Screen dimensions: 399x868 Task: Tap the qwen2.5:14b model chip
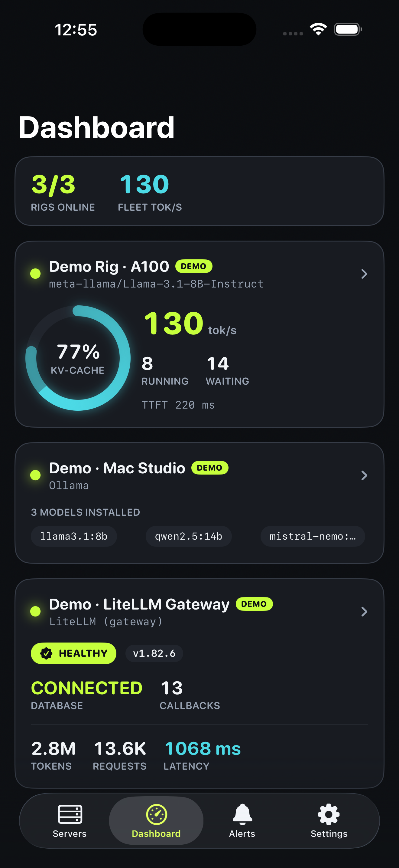(188, 536)
